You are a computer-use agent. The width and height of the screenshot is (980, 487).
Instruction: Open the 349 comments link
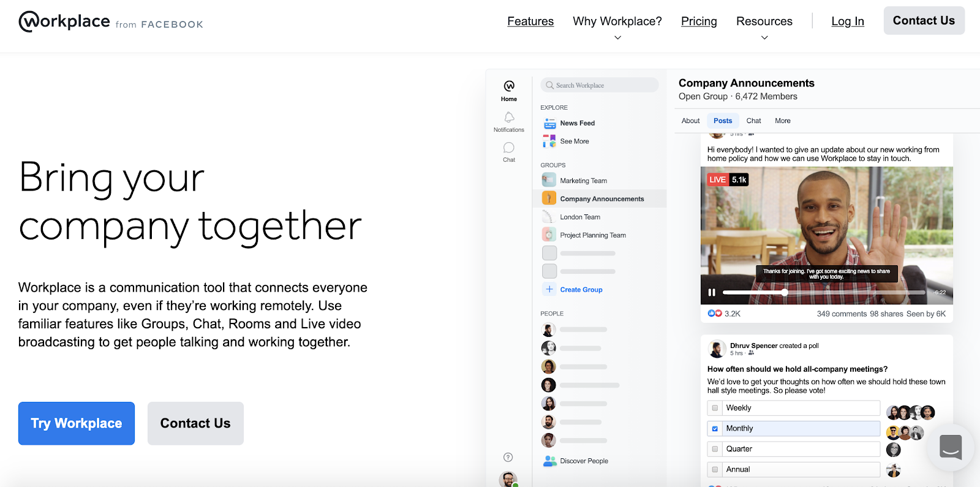tap(842, 314)
